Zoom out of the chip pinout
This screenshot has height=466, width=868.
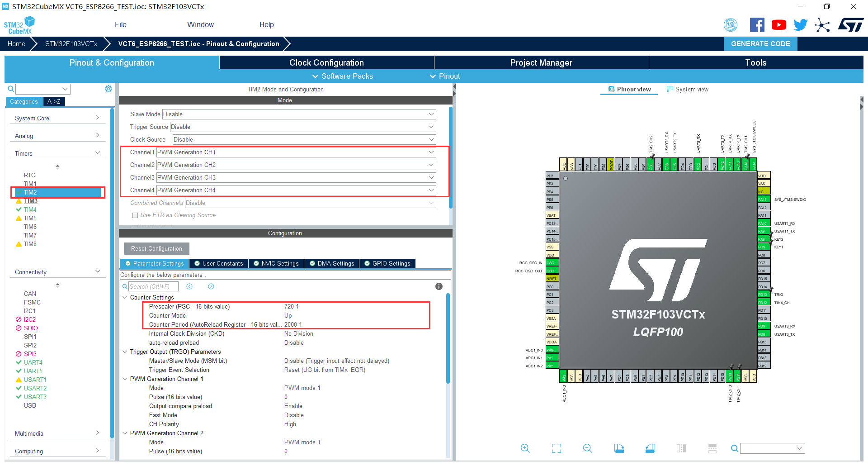click(x=588, y=448)
